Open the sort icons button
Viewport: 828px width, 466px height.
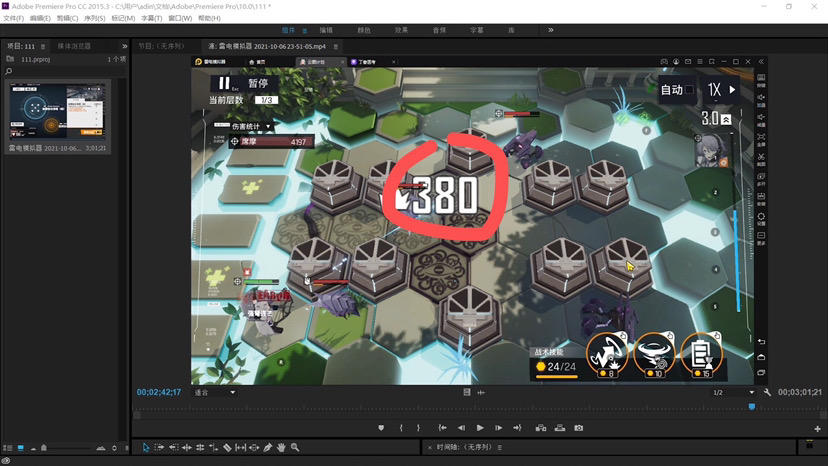click(x=115, y=448)
